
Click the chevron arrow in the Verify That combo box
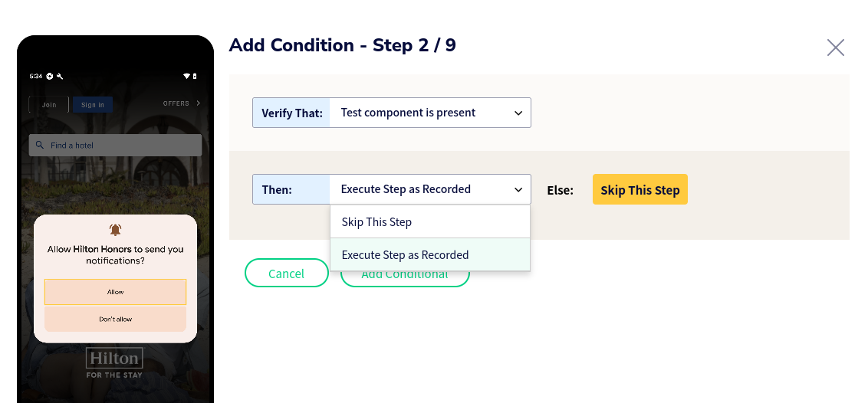click(518, 113)
